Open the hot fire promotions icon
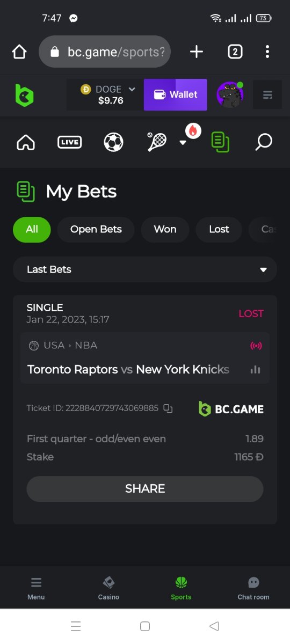The image size is (290, 644). tap(193, 130)
